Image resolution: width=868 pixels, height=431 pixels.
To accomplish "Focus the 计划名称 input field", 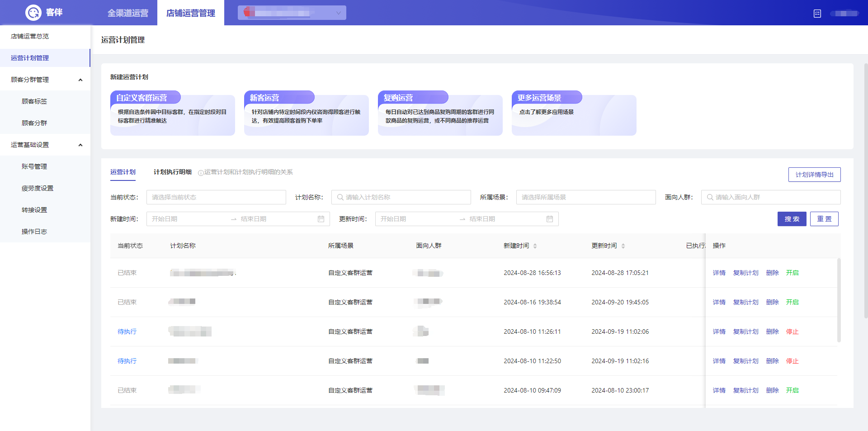I will (401, 197).
